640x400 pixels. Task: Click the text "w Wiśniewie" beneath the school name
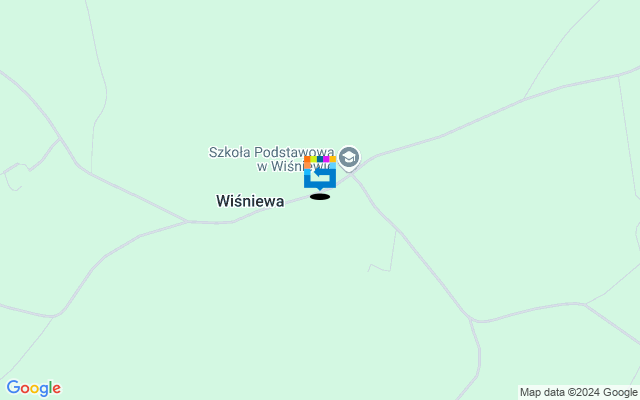(x=293, y=166)
